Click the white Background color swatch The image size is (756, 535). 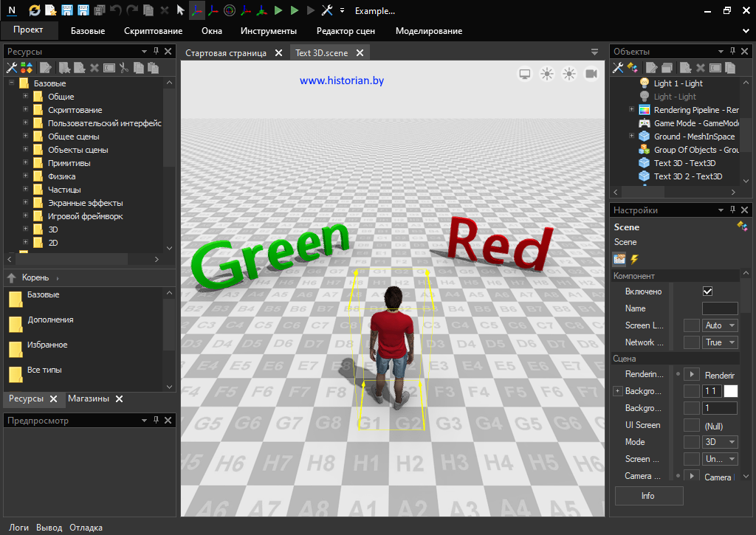[x=730, y=391]
